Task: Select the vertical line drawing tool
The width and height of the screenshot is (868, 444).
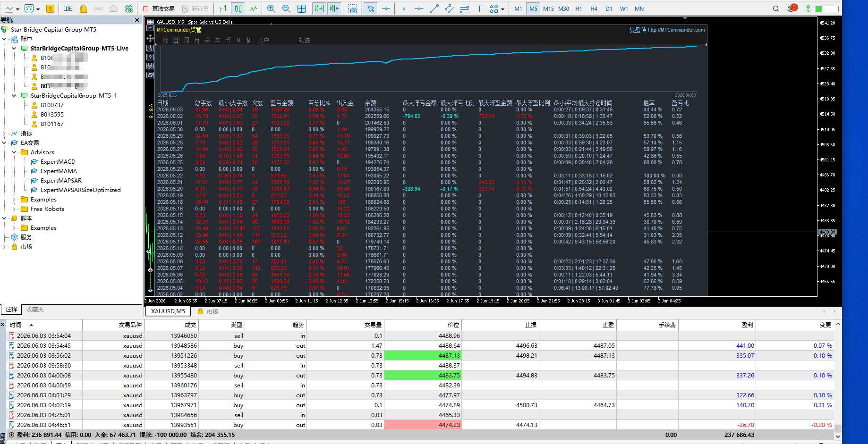Action: [404, 8]
